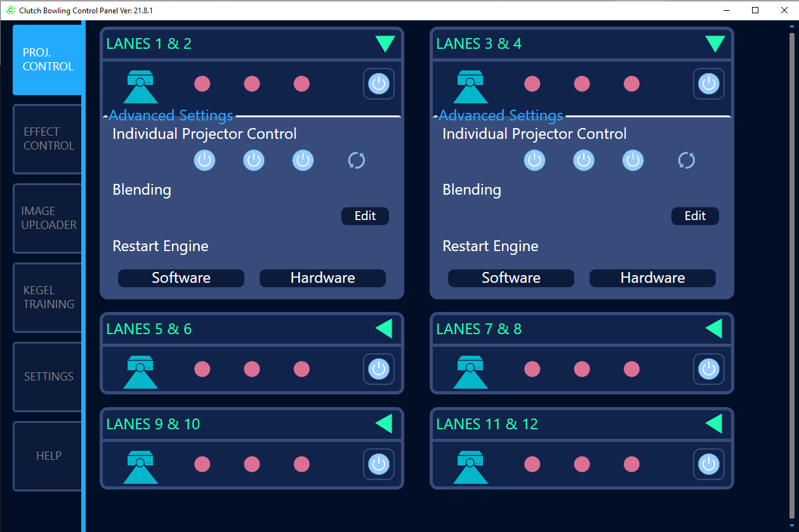Switch to the Effect Control tab

(x=48, y=139)
